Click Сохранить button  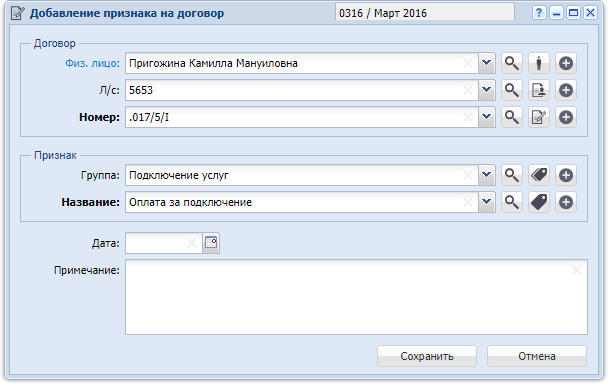[427, 356]
